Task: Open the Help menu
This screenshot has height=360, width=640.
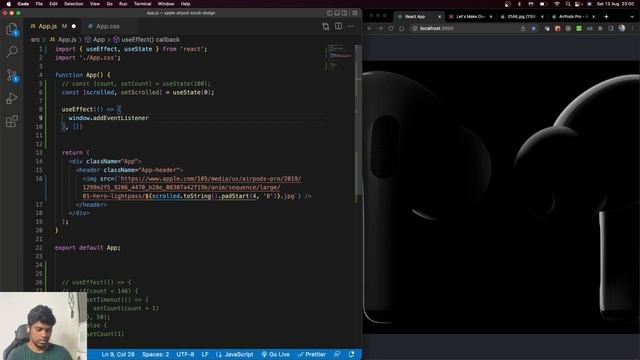Action: coord(186,4)
